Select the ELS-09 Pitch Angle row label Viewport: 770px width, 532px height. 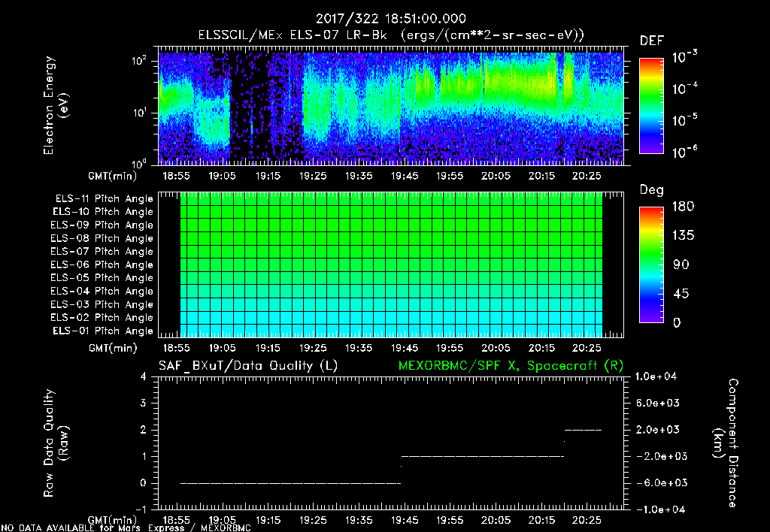pos(102,225)
